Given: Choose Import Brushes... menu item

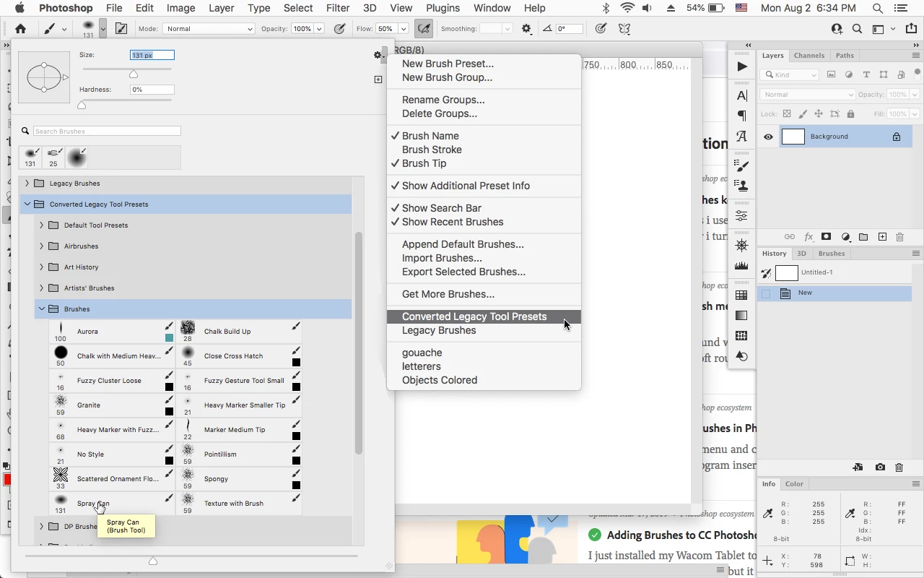Looking at the screenshot, I should pyautogui.click(x=442, y=258).
